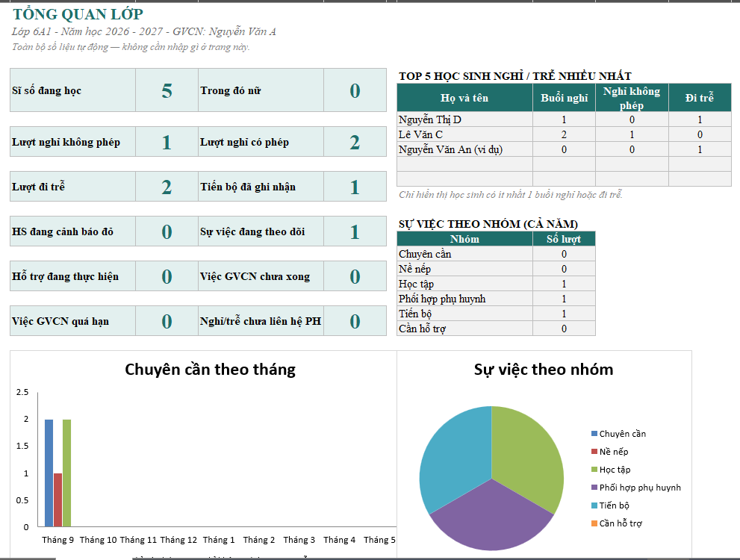740x560 pixels.
Task: Click the "Lượt nghỉ không phép" label cell
Action: 72,142
